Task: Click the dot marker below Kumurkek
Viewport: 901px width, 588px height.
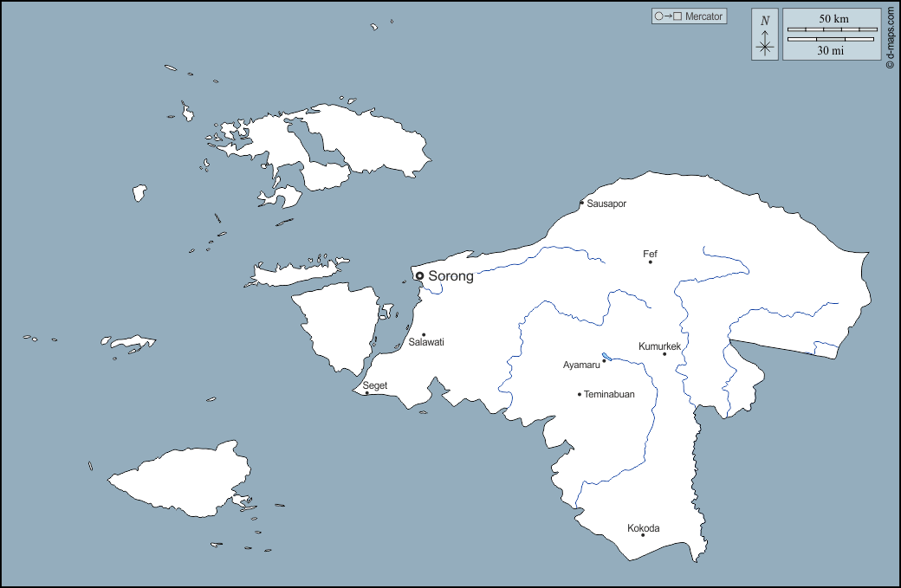Action: pyautogui.click(x=664, y=353)
